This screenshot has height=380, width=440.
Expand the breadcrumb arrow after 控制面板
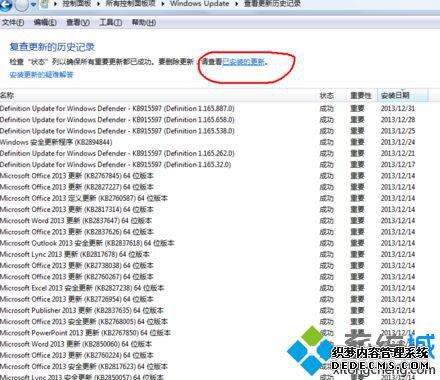point(99,4)
